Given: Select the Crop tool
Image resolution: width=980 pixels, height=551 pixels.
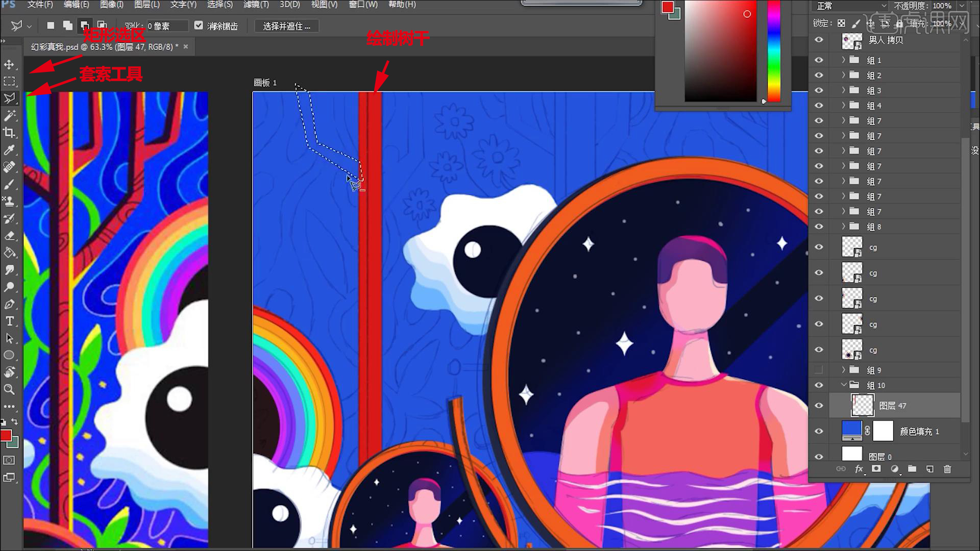Looking at the screenshot, I should 9,133.
